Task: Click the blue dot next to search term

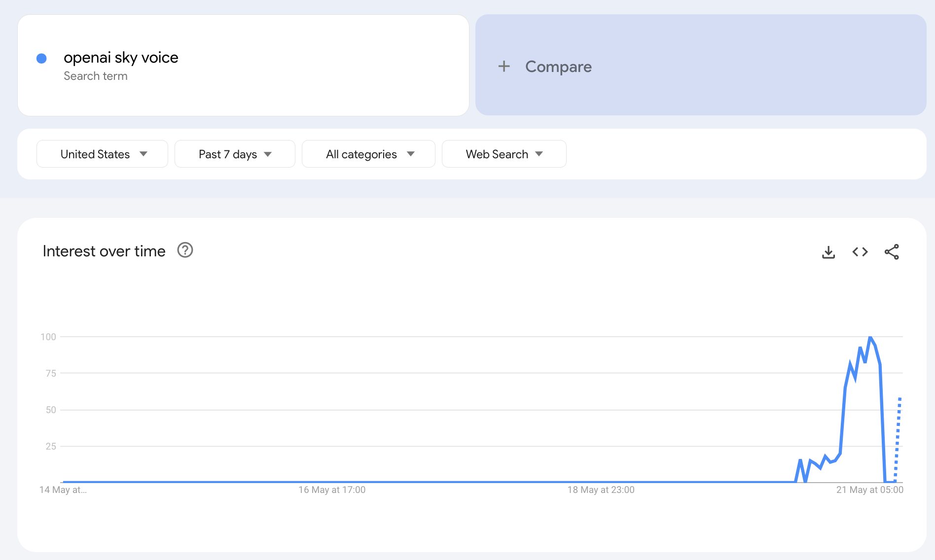Action: tap(42, 58)
